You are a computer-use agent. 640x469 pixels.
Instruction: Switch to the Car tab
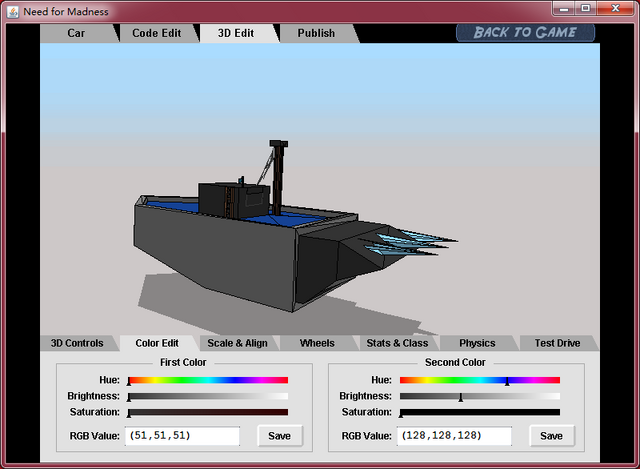click(x=76, y=33)
